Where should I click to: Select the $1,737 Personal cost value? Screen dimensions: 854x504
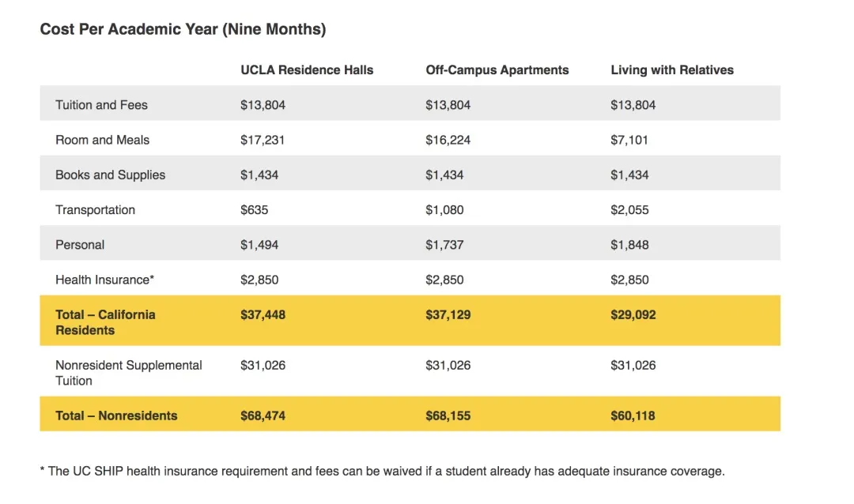coord(444,245)
